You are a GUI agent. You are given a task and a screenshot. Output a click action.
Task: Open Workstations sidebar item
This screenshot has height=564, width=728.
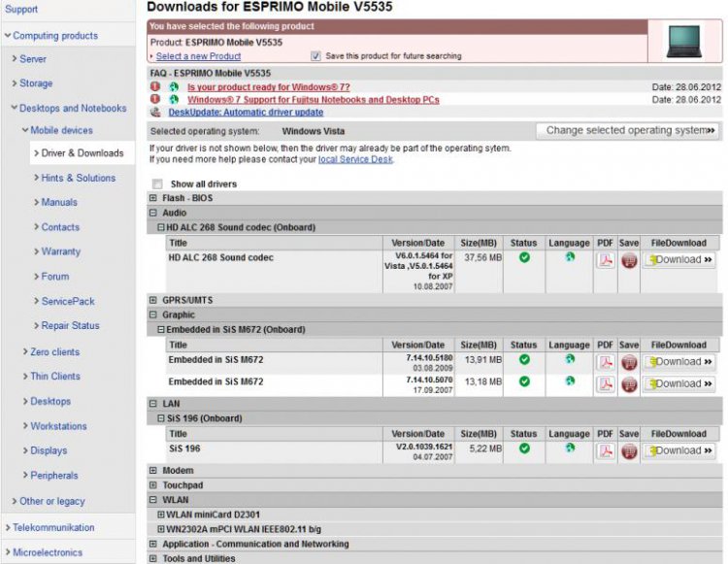58,426
